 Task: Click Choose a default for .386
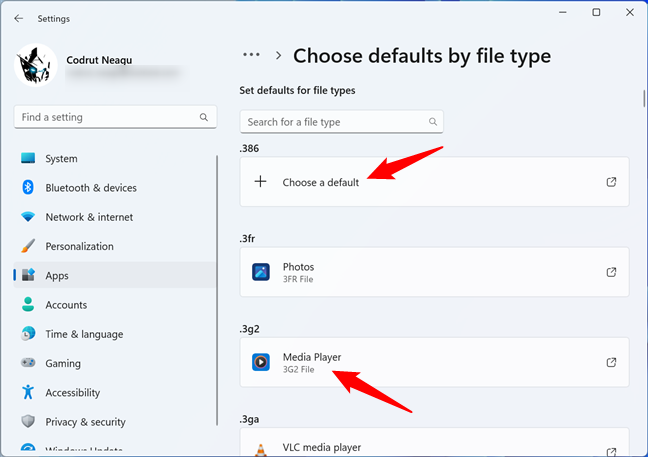coord(320,182)
